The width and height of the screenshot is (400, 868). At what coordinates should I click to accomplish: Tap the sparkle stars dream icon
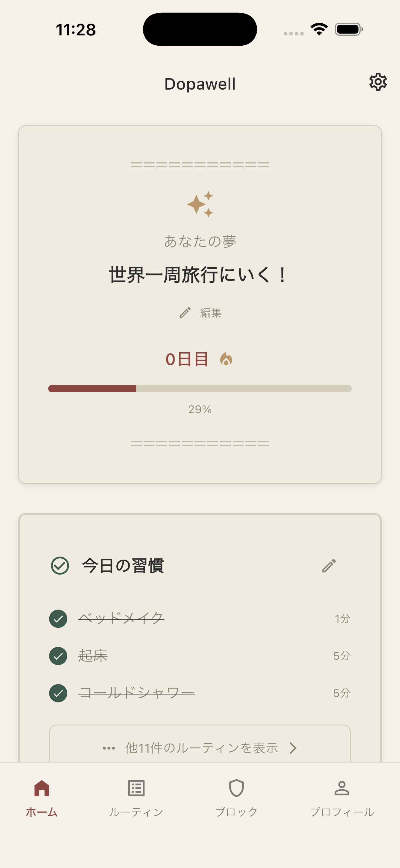[x=200, y=204]
